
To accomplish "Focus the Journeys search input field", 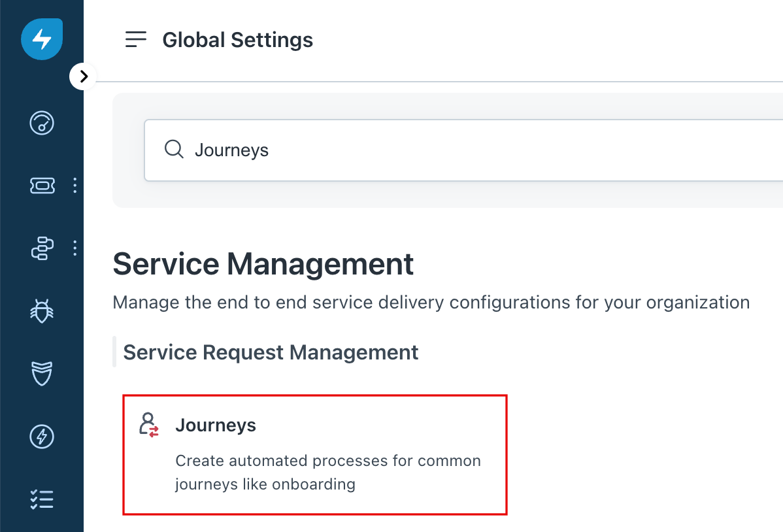I will [463, 150].
